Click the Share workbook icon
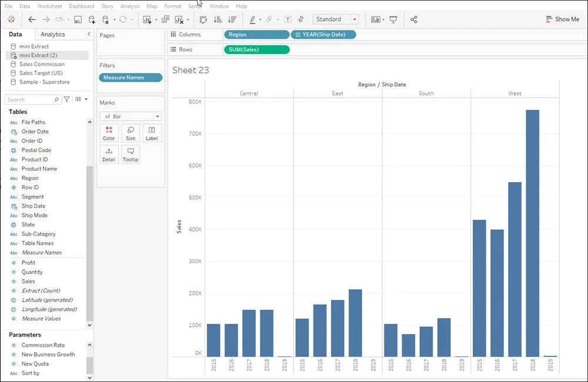588x382 pixels. (413, 19)
